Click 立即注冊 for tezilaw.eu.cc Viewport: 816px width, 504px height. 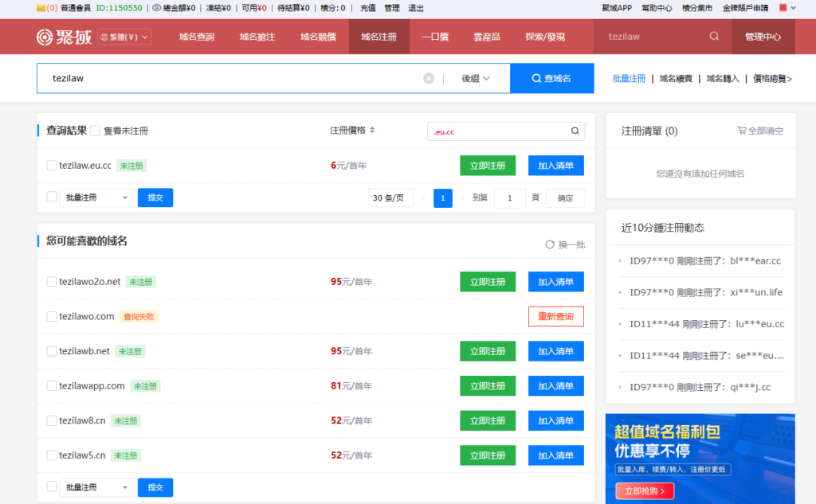488,165
